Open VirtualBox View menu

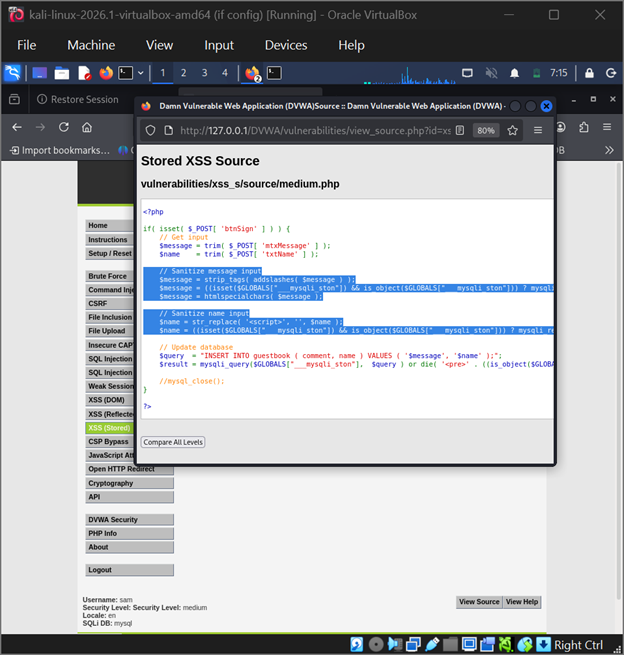click(x=159, y=45)
